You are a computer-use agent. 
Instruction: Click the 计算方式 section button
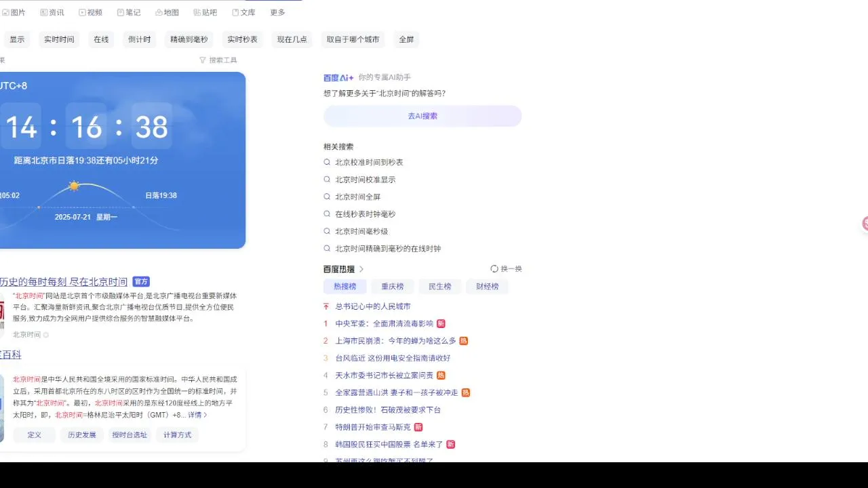point(177,435)
